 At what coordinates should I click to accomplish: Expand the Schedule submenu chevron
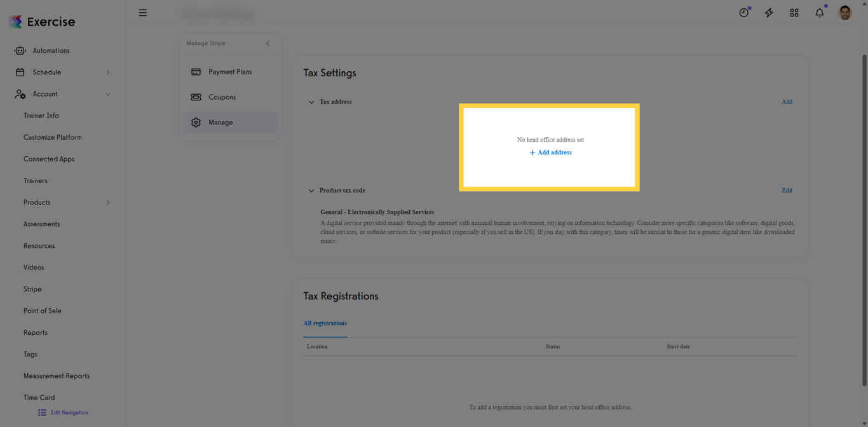(x=108, y=72)
